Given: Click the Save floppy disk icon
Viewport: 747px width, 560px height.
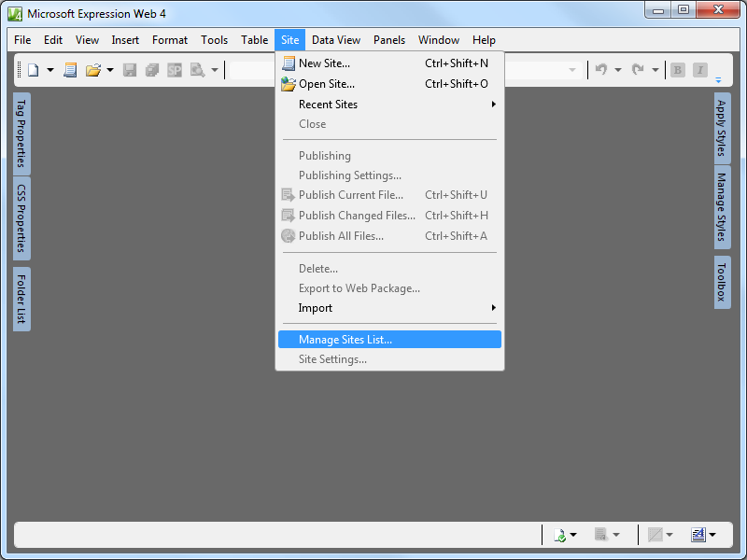Looking at the screenshot, I should tap(130, 71).
